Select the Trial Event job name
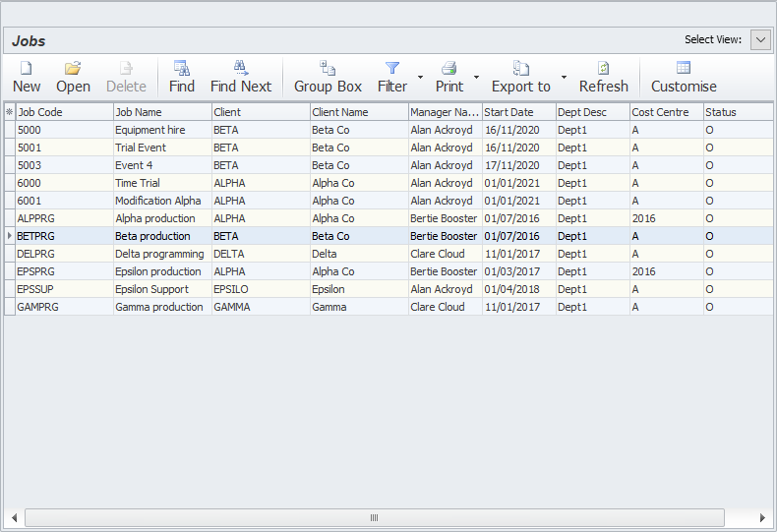 click(162, 148)
